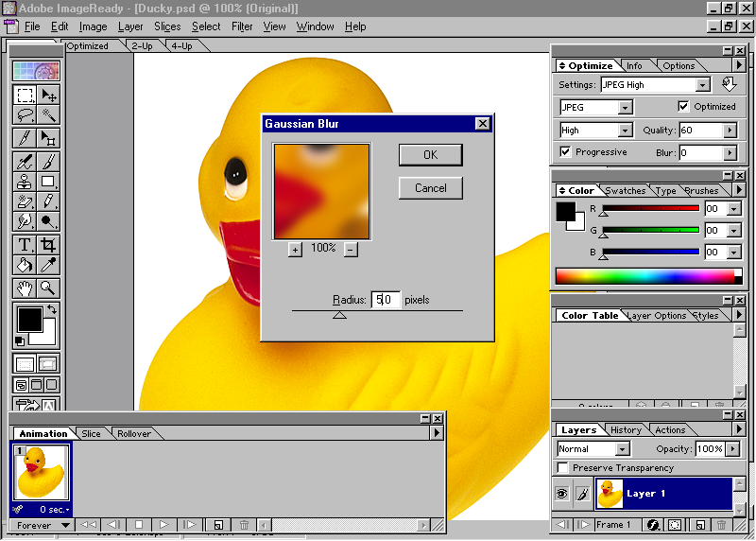Image resolution: width=756 pixels, height=541 pixels.
Task: Select the Eyedropper tool
Action: click(x=48, y=265)
